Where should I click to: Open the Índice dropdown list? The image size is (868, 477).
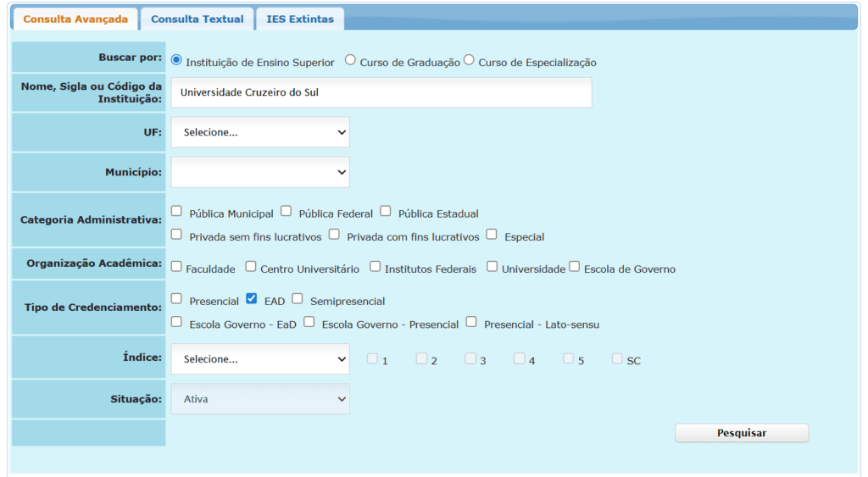[x=260, y=358]
